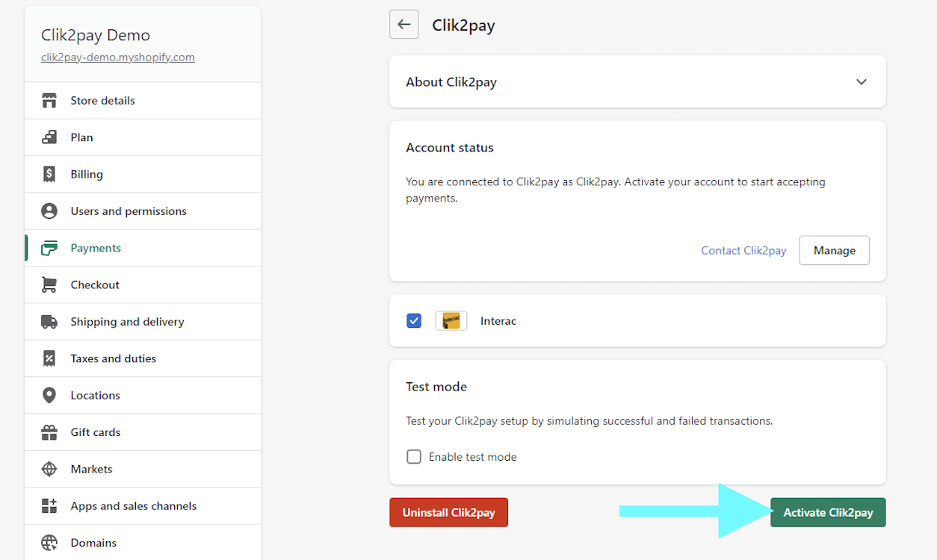The height and width of the screenshot is (560, 937).
Task: Click the About Clik2pay heading
Action: pos(451,82)
